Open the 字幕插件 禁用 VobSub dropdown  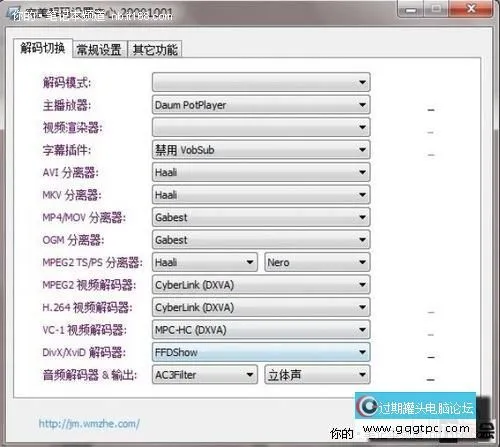click(x=261, y=150)
